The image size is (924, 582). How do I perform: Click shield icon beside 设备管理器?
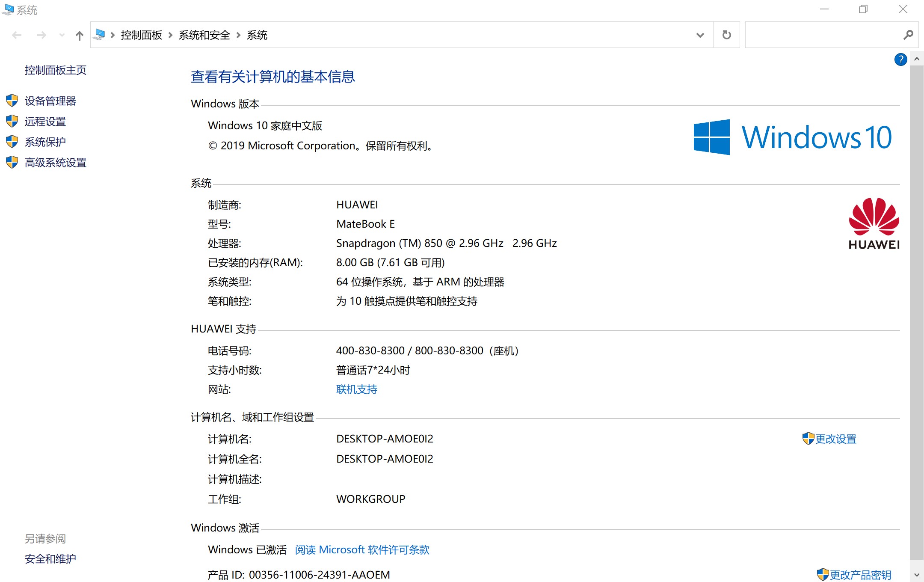point(12,101)
